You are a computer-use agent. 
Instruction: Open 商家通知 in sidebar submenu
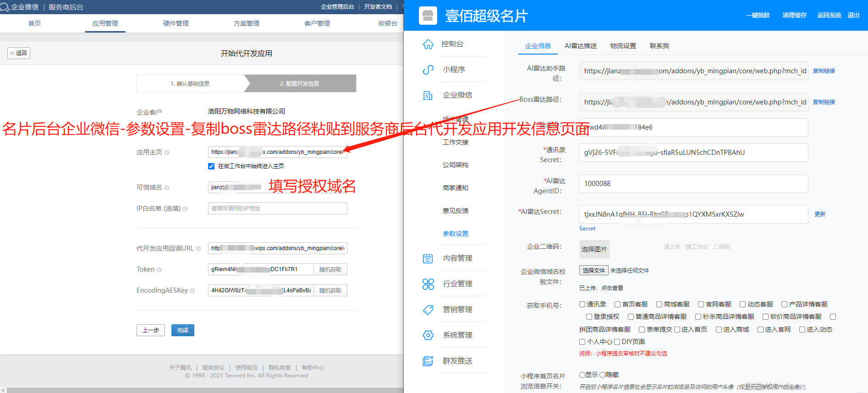[456, 188]
